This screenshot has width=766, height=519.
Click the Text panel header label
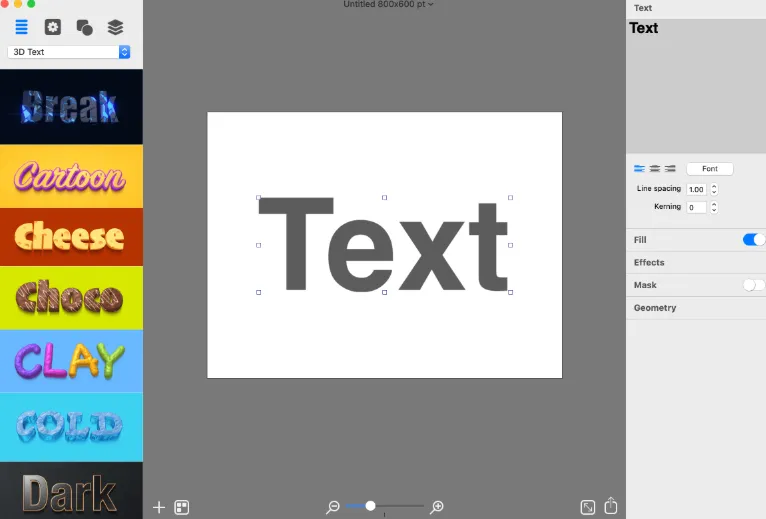pyautogui.click(x=643, y=8)
